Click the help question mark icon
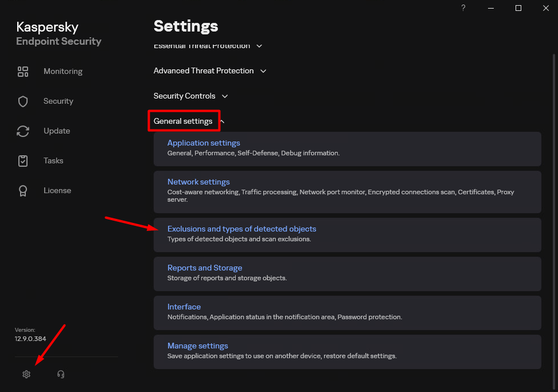This screenshot has width=558, height=392. (x=463, y=8)
